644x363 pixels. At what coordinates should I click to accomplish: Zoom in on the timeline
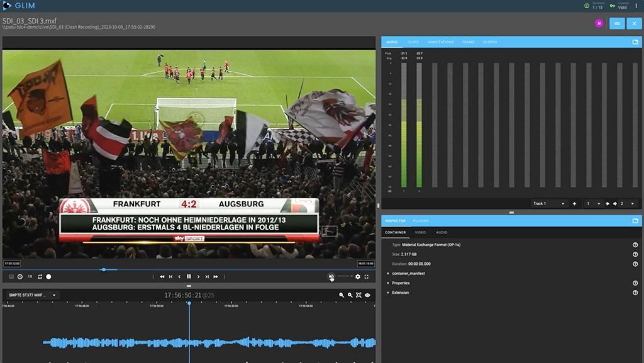click(x=341, y=295)
